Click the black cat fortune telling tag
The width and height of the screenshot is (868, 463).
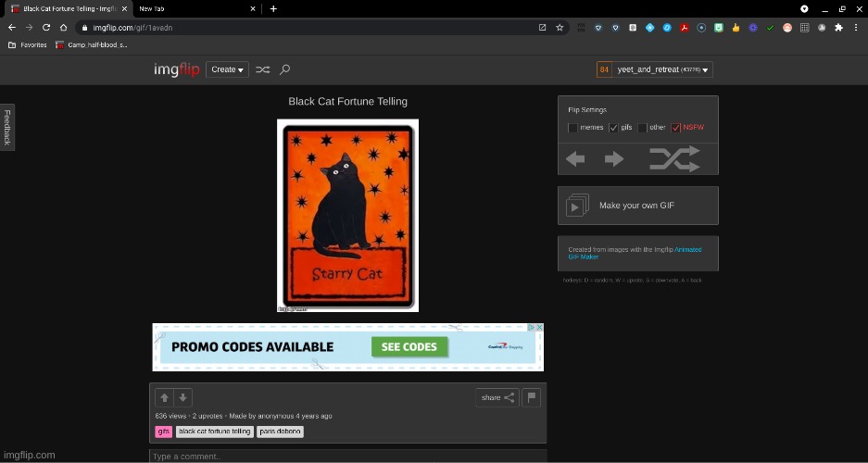coord(215,432)
